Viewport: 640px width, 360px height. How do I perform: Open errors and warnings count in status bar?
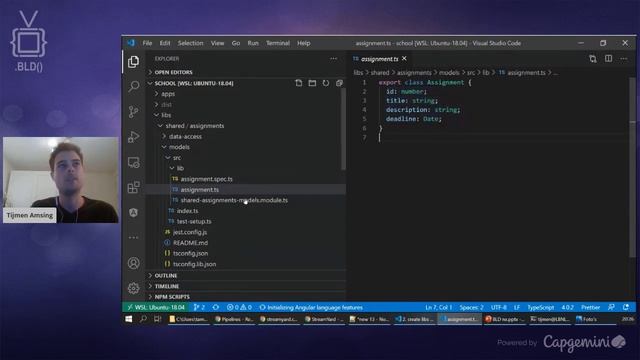click(x=239, y=307)
